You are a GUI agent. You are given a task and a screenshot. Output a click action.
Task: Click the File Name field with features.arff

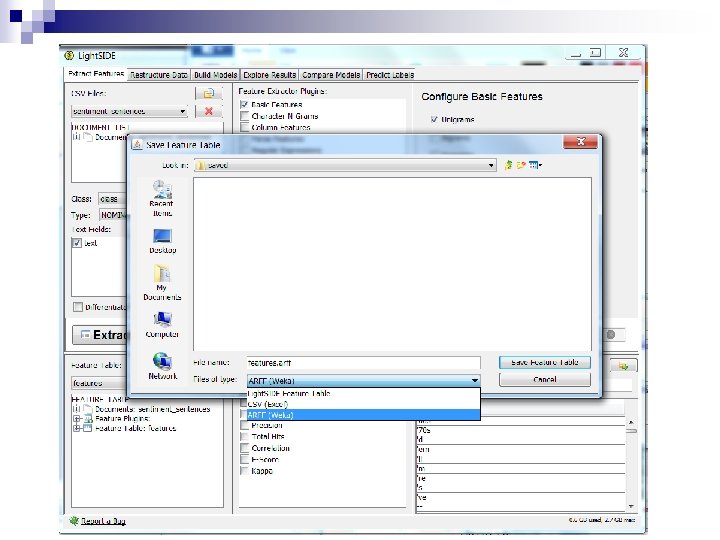pyautogui.click(x=363, y=363)
